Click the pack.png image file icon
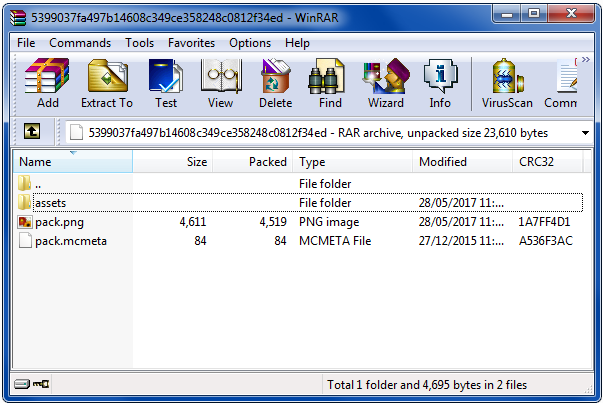 pyautogui.click(x=25, y=222)
